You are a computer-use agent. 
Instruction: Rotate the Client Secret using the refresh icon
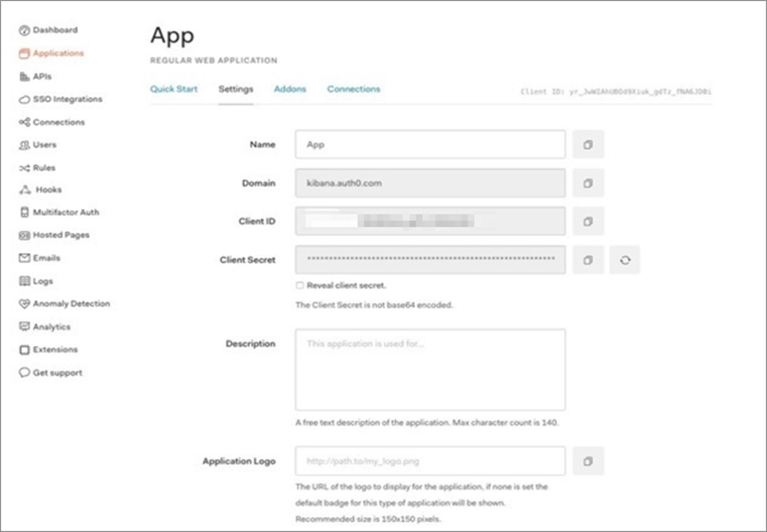[624, 259]
